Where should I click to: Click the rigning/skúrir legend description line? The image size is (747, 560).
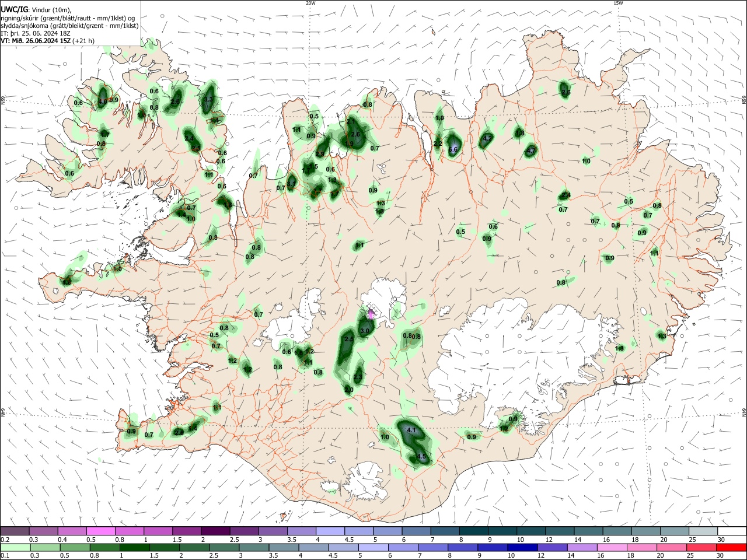(x=68, y=18)
